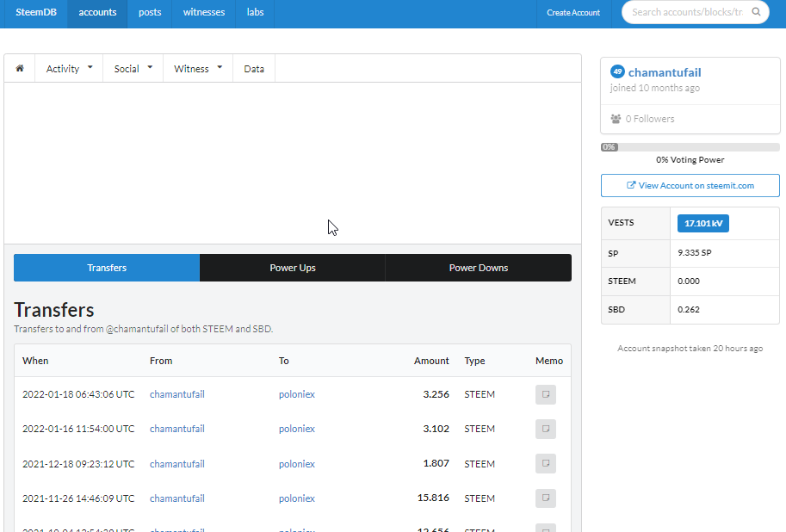Click the STEEM balance 0.000 value
786x532 pixels.
[x=689, y=281]
